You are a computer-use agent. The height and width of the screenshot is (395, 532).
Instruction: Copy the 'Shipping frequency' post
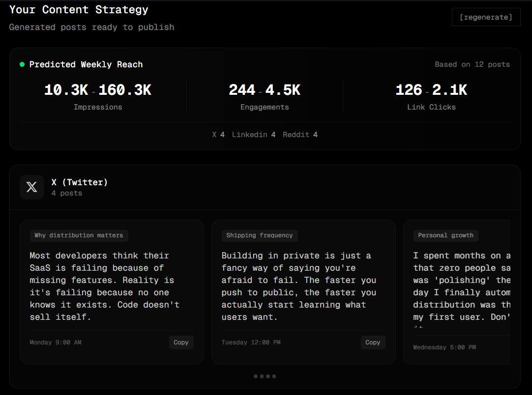(373, 342)
